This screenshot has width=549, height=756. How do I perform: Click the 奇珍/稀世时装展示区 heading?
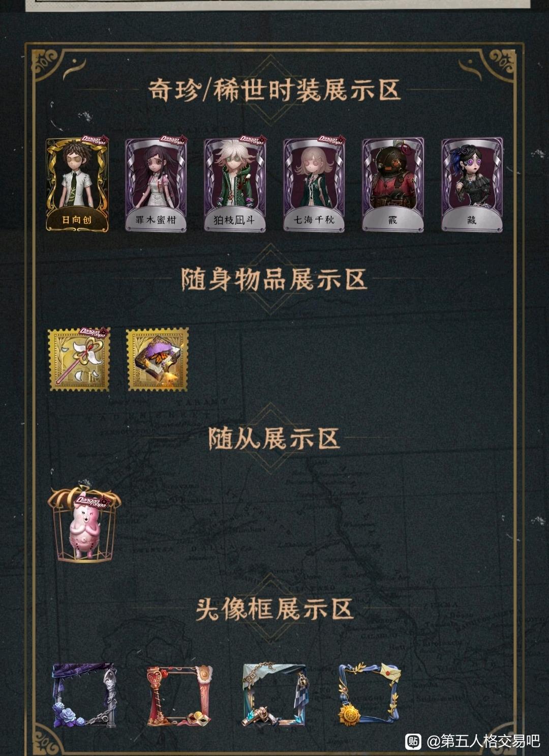[274, 91]
